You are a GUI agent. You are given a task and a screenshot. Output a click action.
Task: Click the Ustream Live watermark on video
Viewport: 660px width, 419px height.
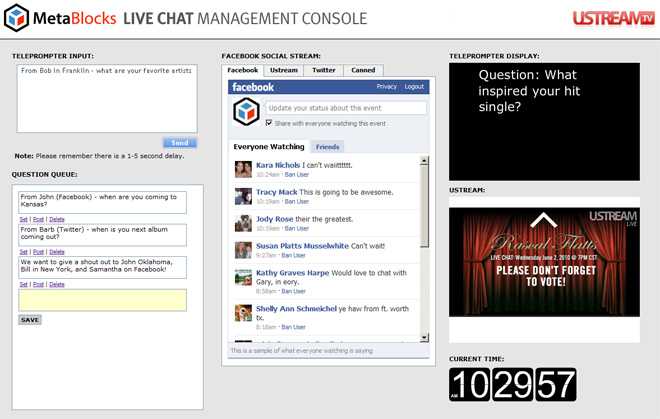click(613, 218)
